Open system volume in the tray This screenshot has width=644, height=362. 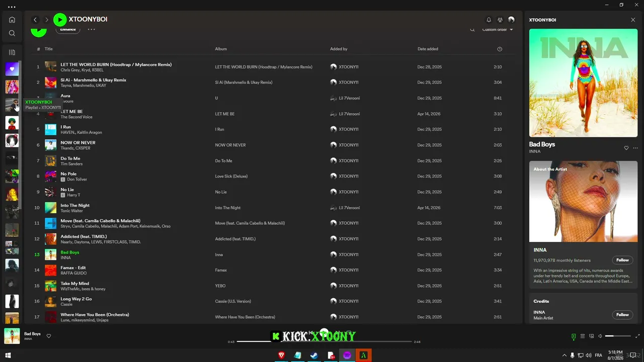589,355
